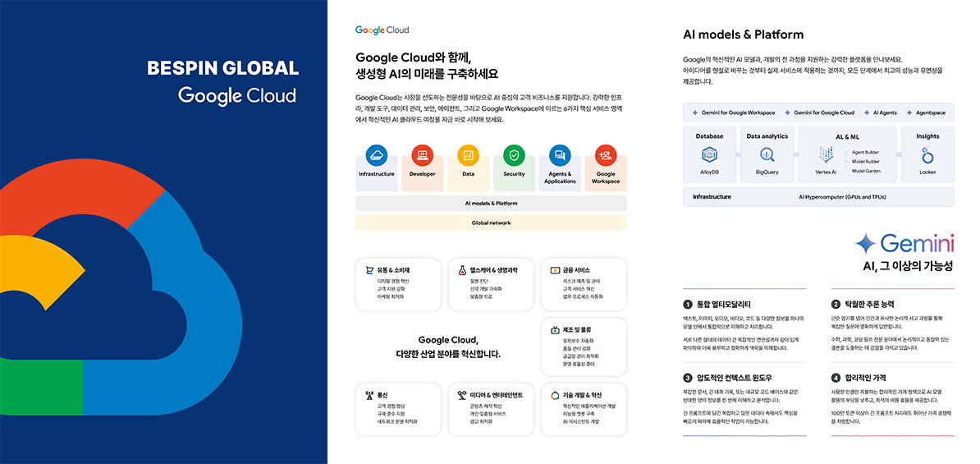Click the sparkle beside Agentspace
The image size is (980, 464).
[909, 113]
